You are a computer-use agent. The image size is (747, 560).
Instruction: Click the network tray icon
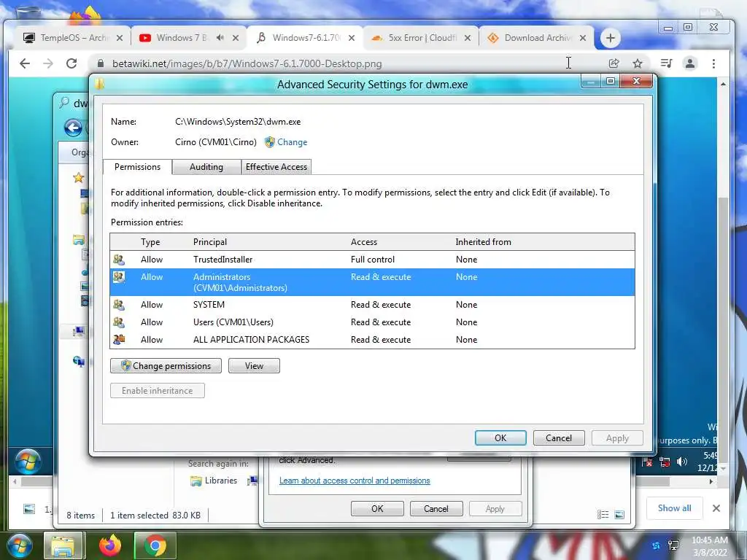[x=673, y=546]
